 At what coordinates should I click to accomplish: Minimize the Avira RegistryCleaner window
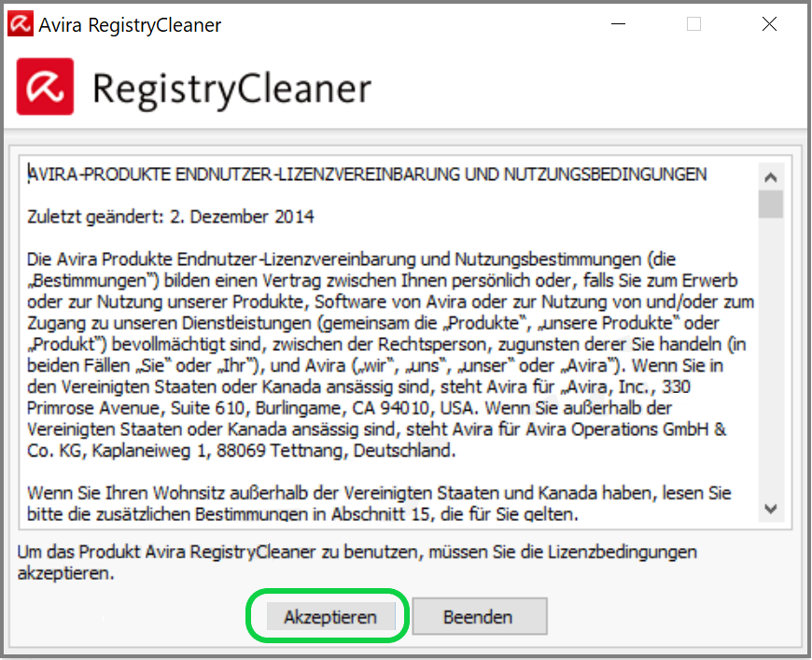coord(618,24)
